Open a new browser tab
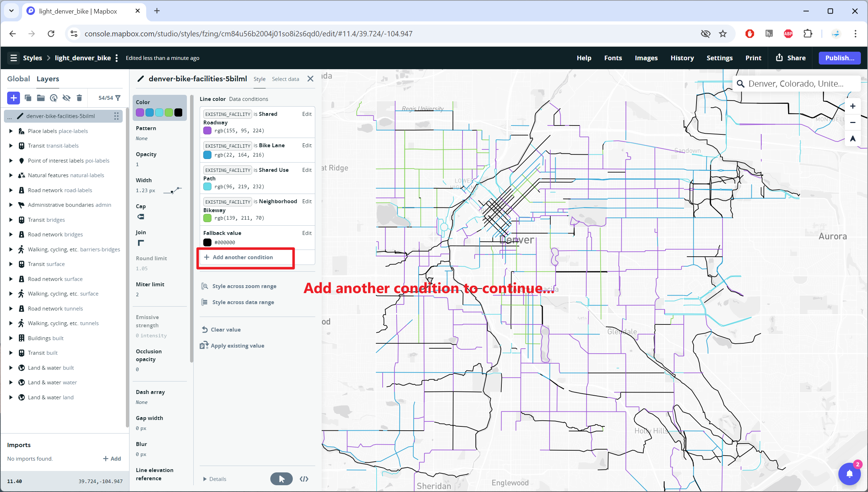868x492 pixels. tap(157, 11)
